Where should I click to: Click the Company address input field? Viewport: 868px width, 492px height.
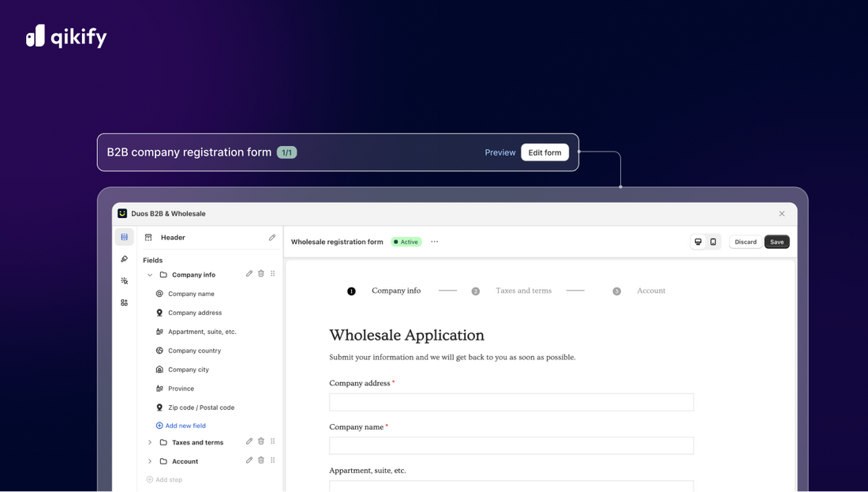point(511,402)
